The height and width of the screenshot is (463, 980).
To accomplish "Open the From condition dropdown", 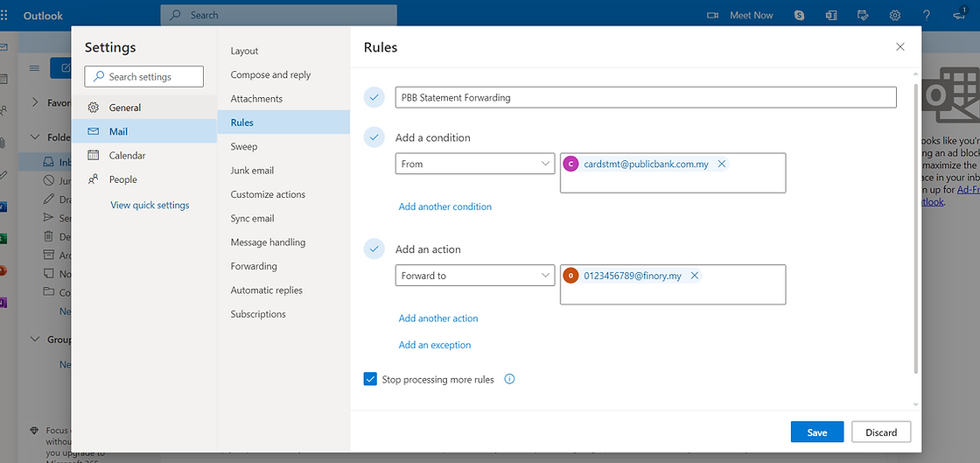I will click(x=474, y=164).
